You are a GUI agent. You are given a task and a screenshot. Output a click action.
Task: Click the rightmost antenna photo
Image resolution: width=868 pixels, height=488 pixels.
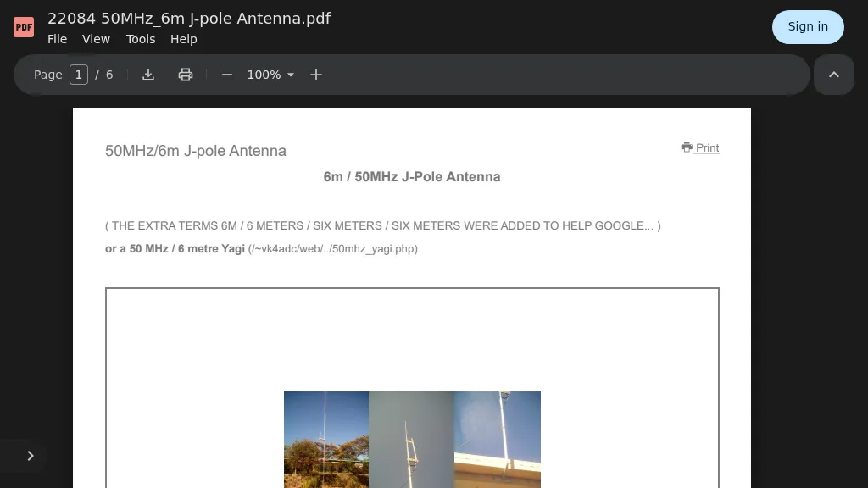498,440
